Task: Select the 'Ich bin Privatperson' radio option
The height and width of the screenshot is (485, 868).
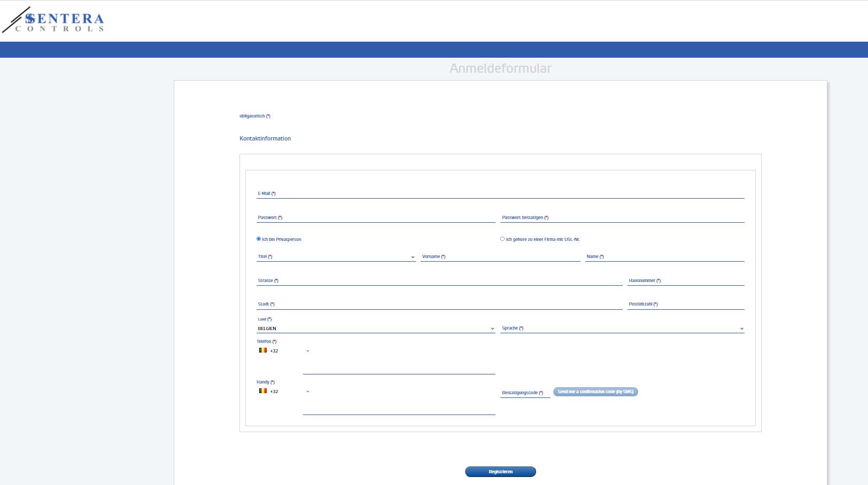Action: pyautogui.click(x=259, y=239)
